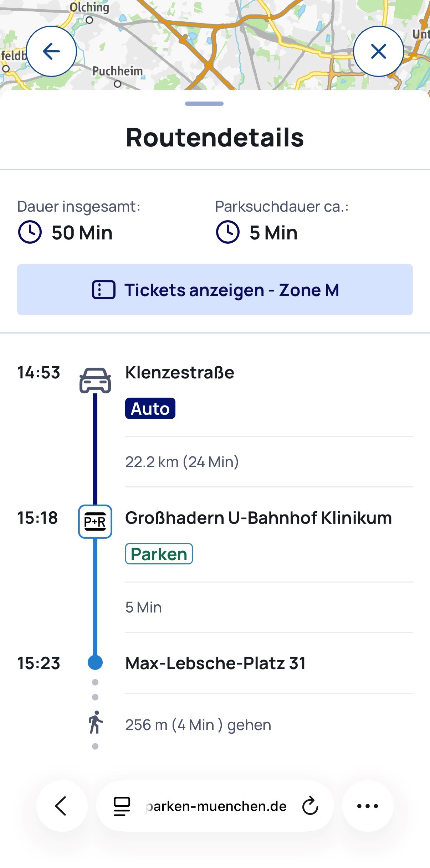The height and width of the screenshot is (868, 430).
Task: Tap the drag handle of the sheet
Action: [204, 104]
